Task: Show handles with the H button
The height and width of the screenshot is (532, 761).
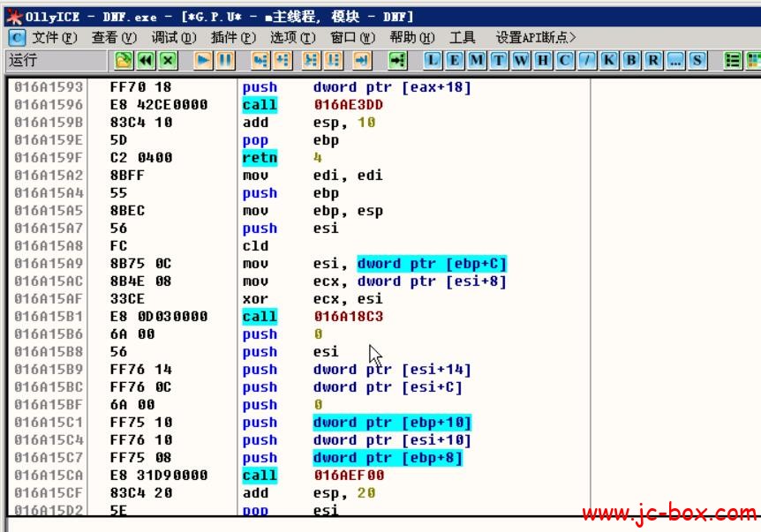Action: click(543, 61)
